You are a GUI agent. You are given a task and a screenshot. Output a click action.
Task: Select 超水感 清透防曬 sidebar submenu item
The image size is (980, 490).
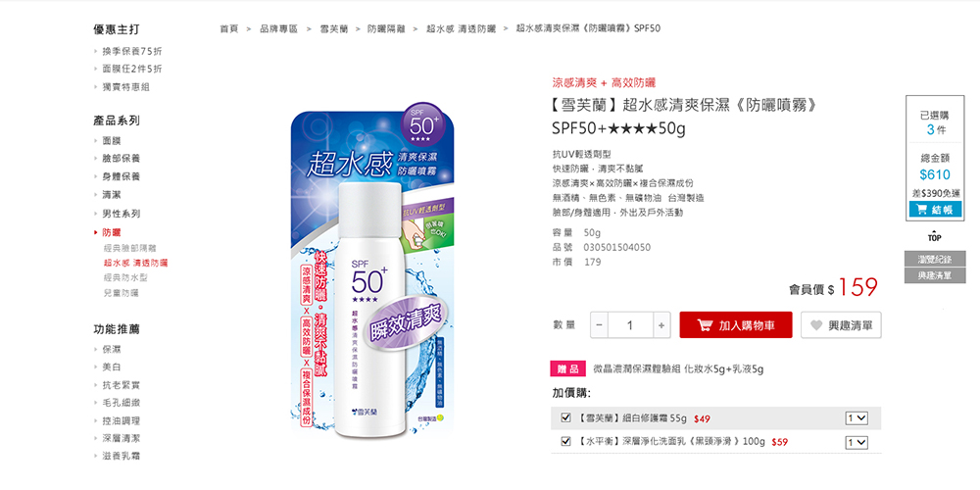point(135,263)
